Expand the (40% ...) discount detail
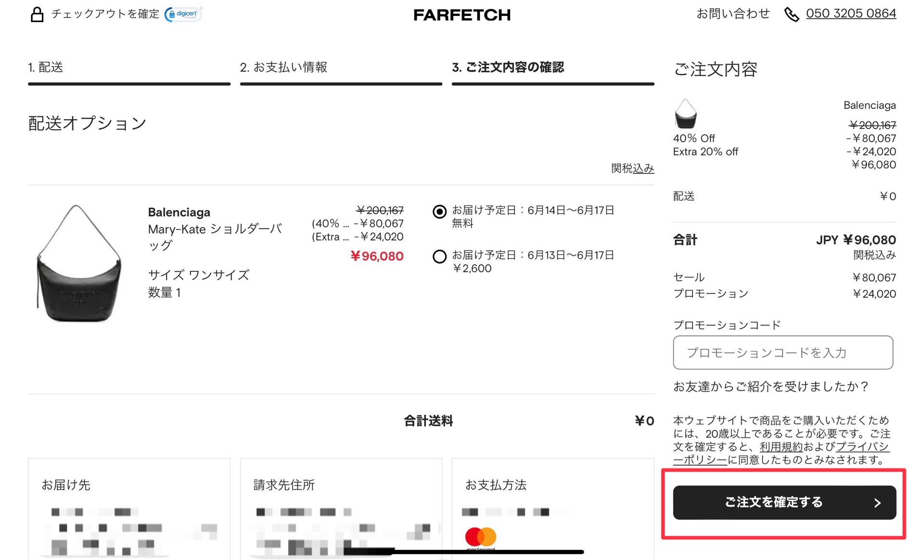The image size is (924, 560). [x=330, y=223]
